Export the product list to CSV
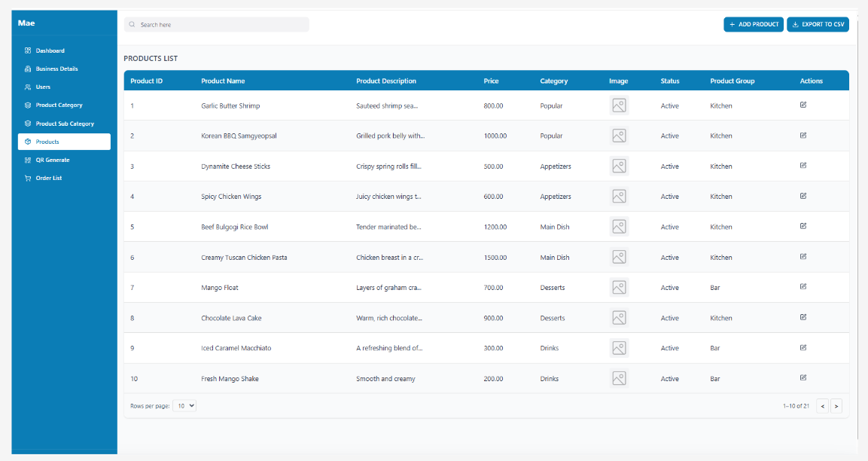The image size is (868, 461). (x=818, y=24)
